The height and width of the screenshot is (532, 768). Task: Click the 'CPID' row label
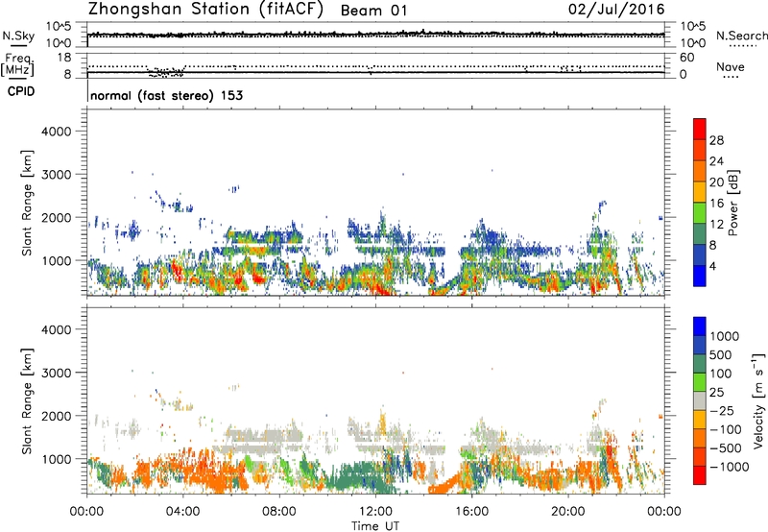[x=21, y=91]
